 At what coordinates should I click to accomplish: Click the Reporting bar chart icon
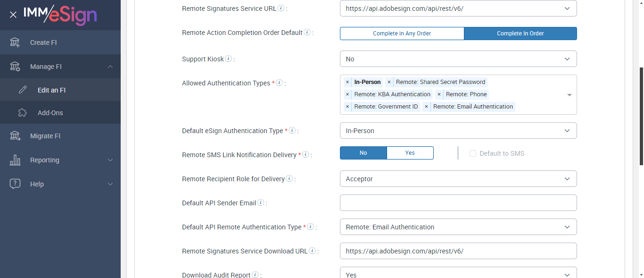(x=15, y=160)
